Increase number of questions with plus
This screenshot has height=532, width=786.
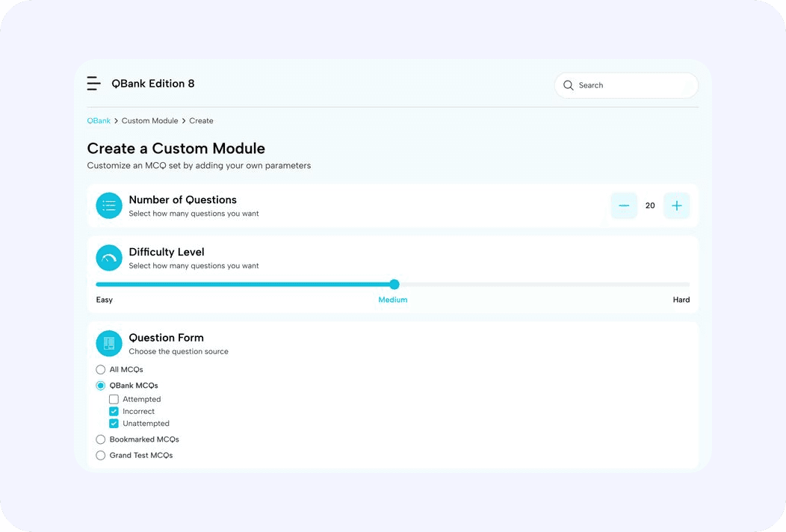tap(677, 205)
